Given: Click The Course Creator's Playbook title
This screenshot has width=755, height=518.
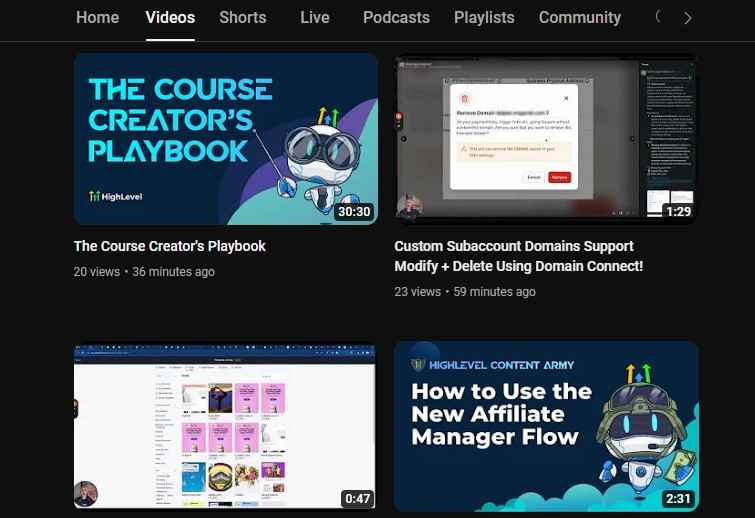Looking at the screenshot, I should 169,246.
